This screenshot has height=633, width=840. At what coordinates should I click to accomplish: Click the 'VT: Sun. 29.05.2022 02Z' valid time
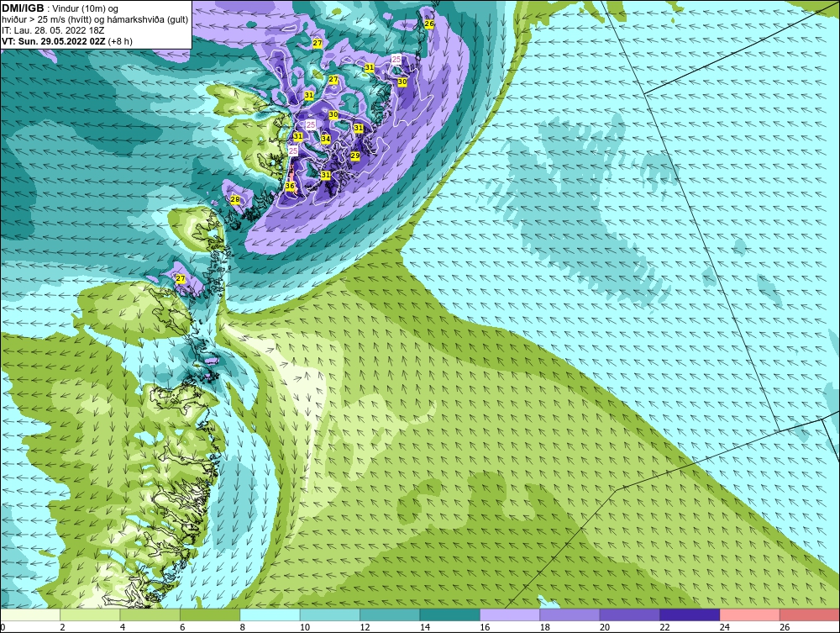pos(54,41)
